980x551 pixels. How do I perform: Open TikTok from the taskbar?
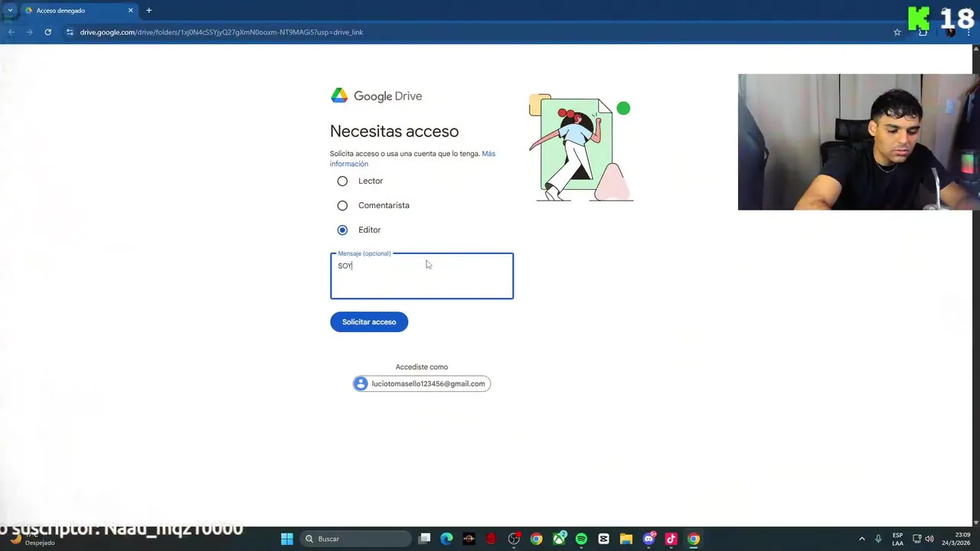coord(671,539)
